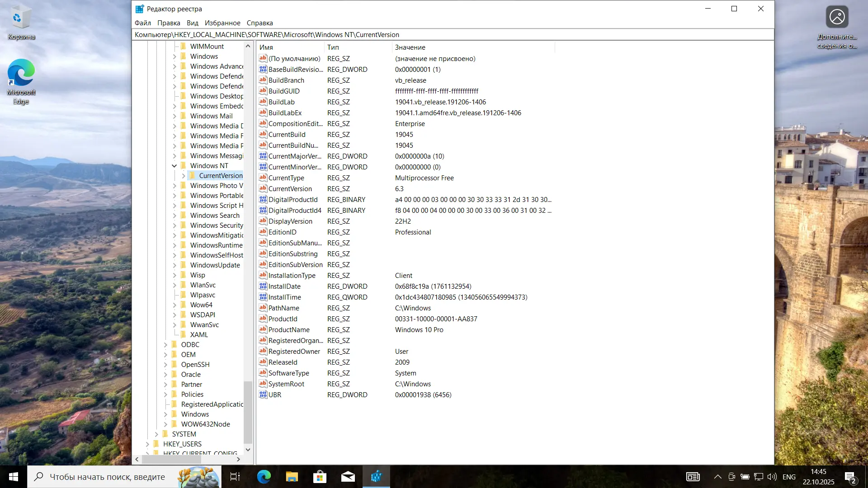868x488 pixels.
Task: Click the InstallTime QWORD value icon
Action: coord(263,297)
